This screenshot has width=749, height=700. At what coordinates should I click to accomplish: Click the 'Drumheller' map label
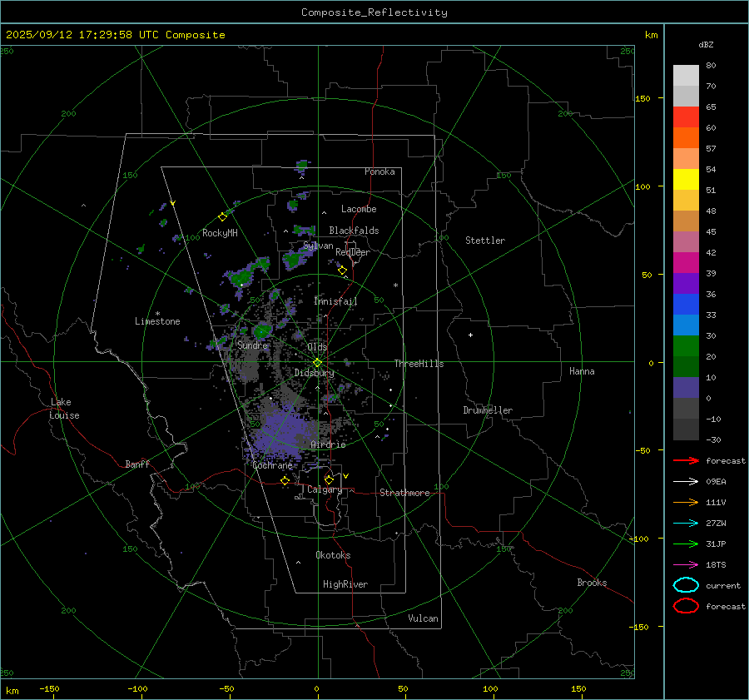pos(488,410)
